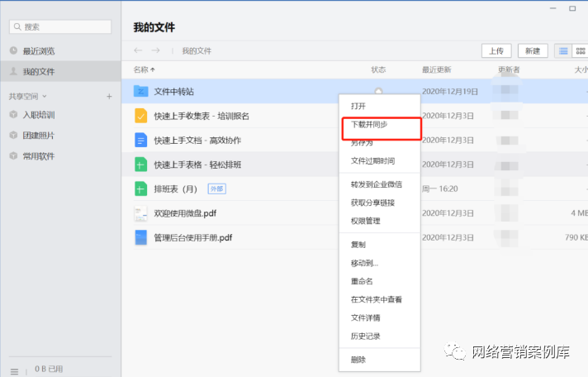Select 快速上手文档 - 高效协作 file name
588x377 pixels.
tap(197, 141)
